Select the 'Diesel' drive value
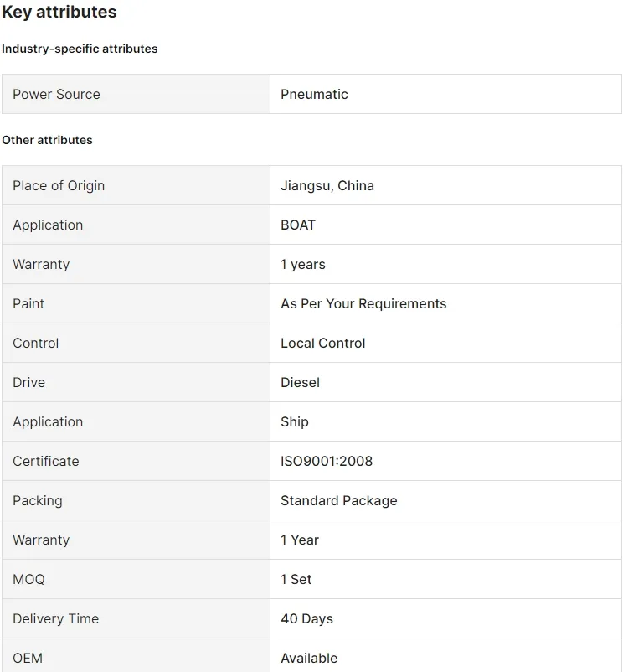The height and width of the screenshot is (672, 623). pyautogui.click(x=300, y=382)
